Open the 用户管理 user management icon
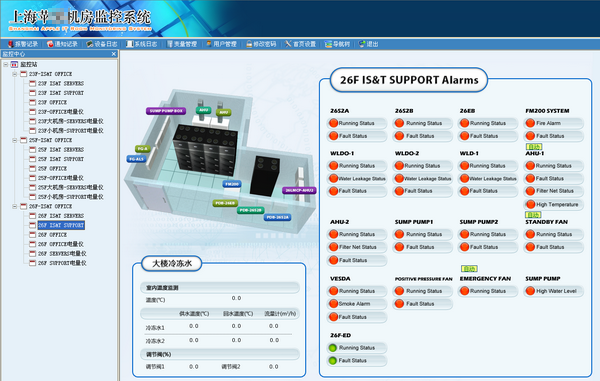The height and width of the screenshot is (381, 600). (x=209, y=44)
